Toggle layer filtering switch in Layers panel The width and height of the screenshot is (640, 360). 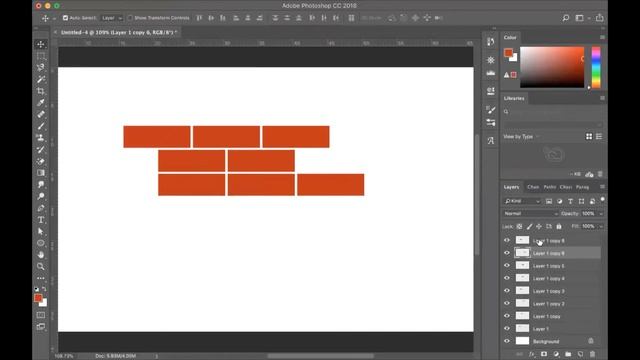tap(602, 200)
